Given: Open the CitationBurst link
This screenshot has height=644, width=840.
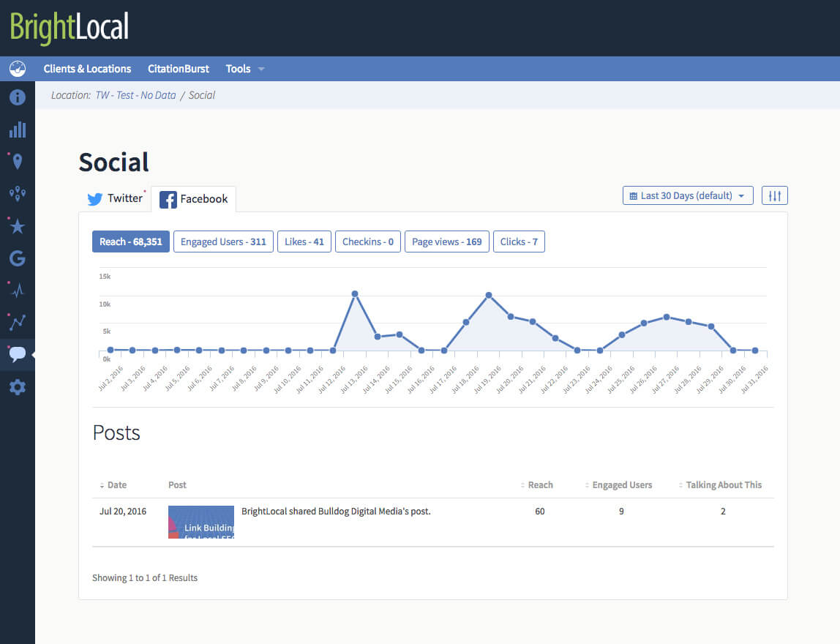Looking at the screenshot, I should (178, 69).
